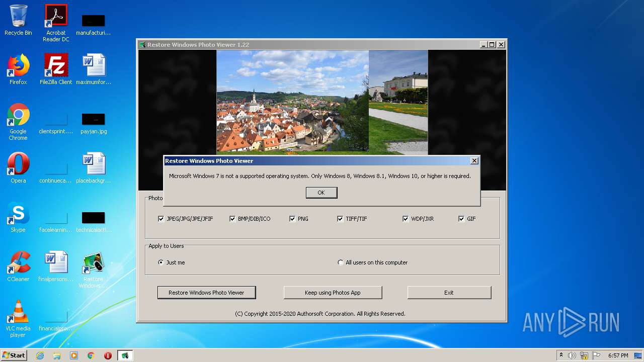Screen dimensions: 644x362
Task: Close the Restore Windows Photo Viewer 1.22 window
Action: tap(501, 45)
